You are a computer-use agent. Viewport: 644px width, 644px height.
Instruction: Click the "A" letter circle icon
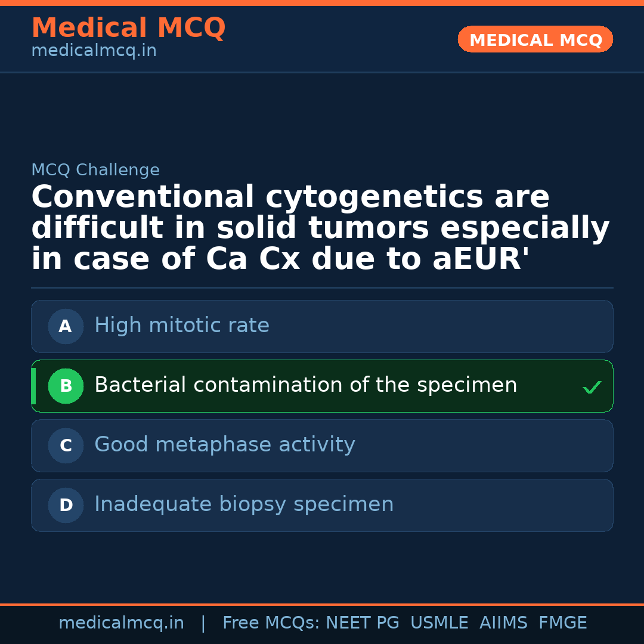point(66,326)
